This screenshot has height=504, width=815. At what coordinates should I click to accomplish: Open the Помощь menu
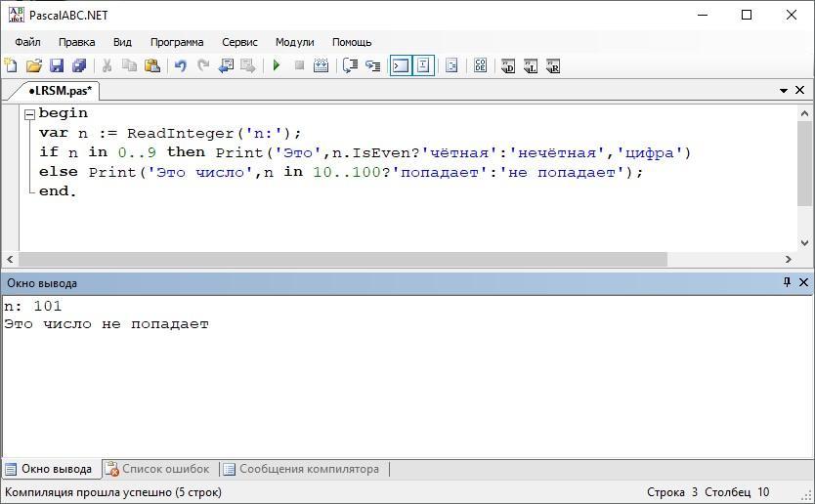coord(352,42)
